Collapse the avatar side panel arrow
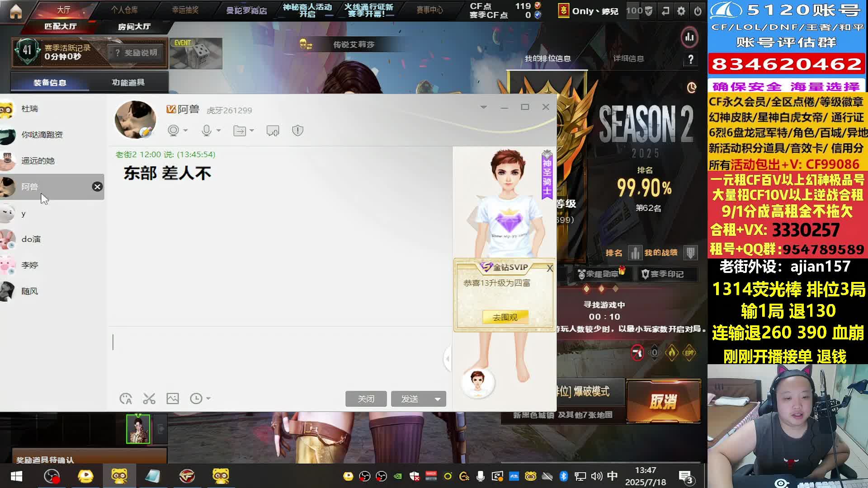 (x=448, y=359)
